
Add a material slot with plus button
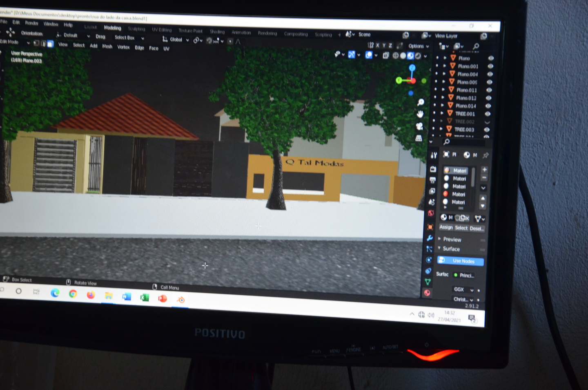(x=484, y=170)
